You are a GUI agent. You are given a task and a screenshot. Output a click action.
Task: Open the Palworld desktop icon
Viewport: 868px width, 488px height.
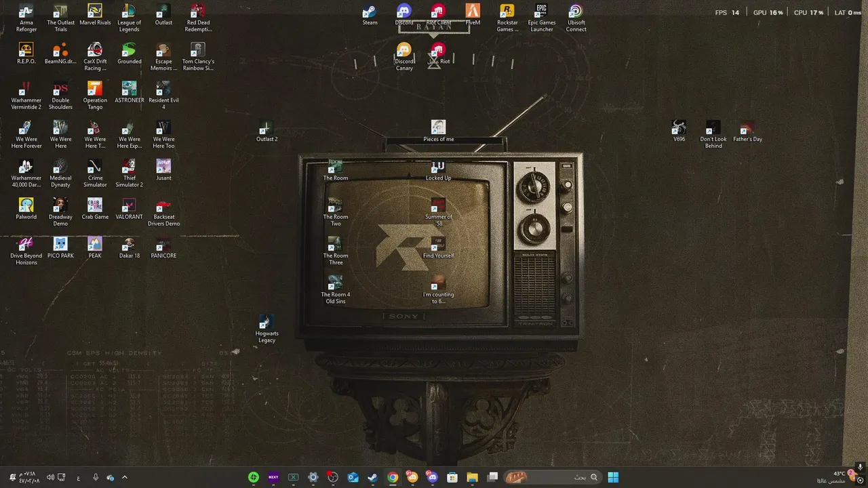point(26,209)
